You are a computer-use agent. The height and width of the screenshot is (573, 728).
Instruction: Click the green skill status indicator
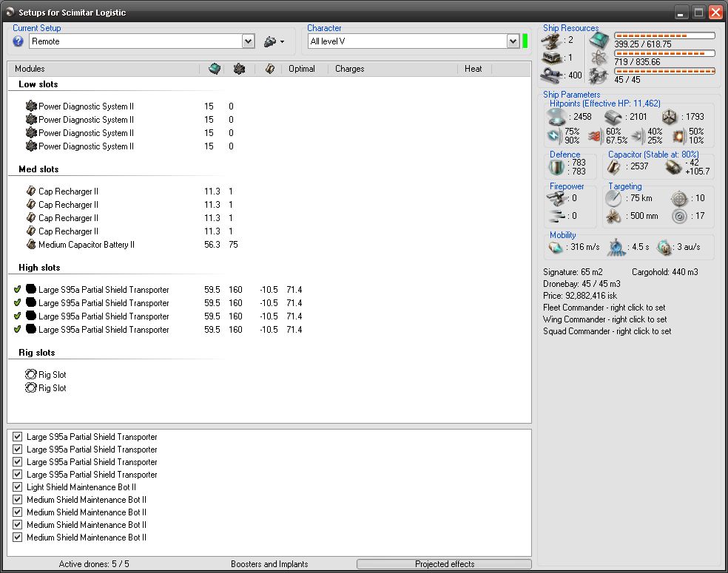[525, 41]
